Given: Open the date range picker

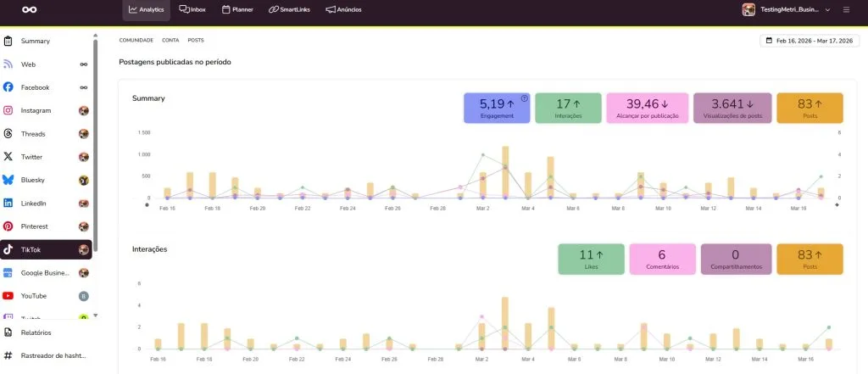Looking at the screenshot, I should click(x=810, y=40).
